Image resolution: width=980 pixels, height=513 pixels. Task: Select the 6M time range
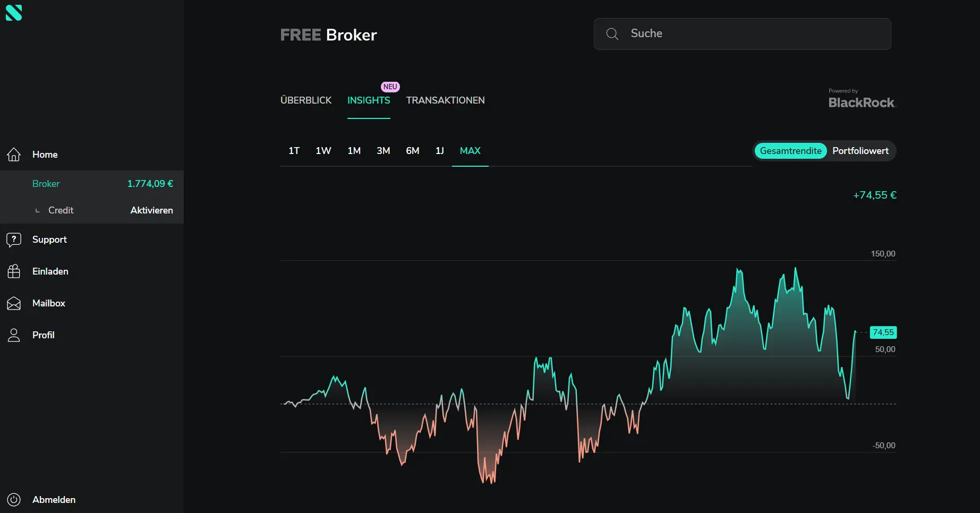[412, 151]
